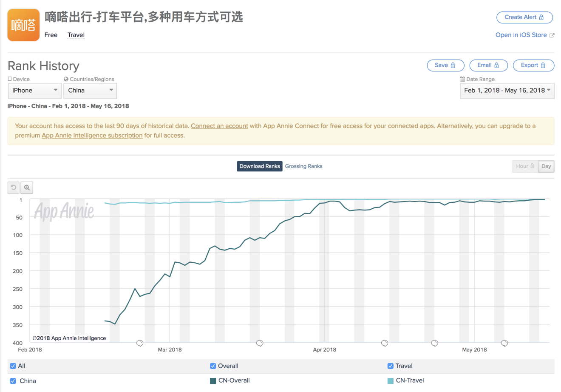Image resolution: width=561 pixels, height=392 pixels.
Task: Open the Open in iOS Store link
Action: click(x=521, y=35)
